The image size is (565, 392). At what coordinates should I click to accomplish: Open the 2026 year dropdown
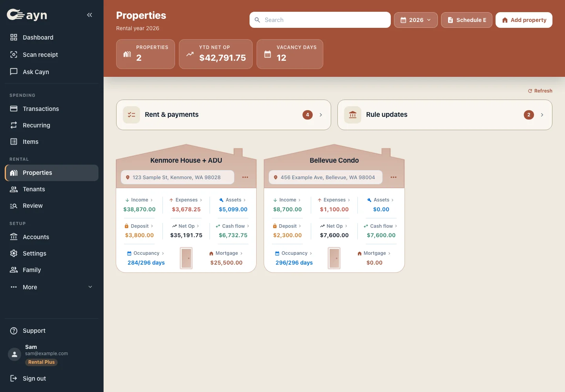[416, 20]
